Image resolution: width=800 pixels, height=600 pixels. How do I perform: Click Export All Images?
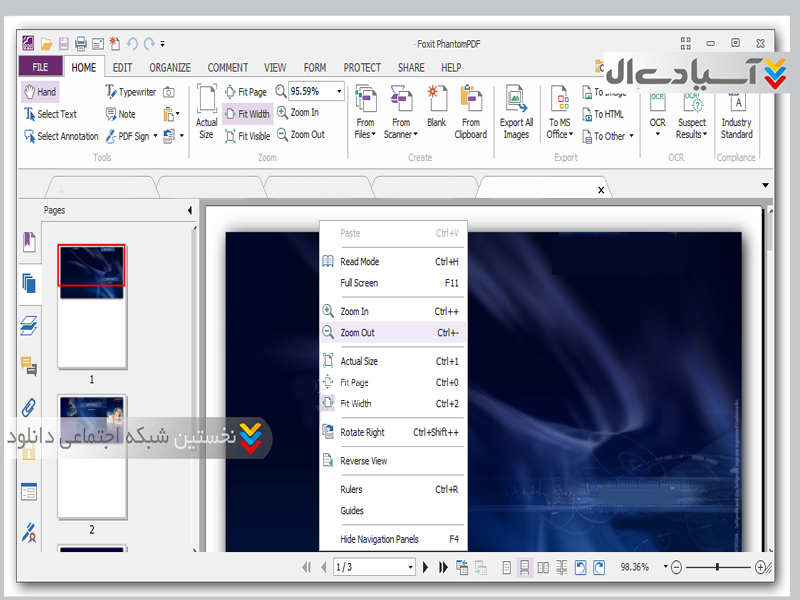click(x=516, y=111)
